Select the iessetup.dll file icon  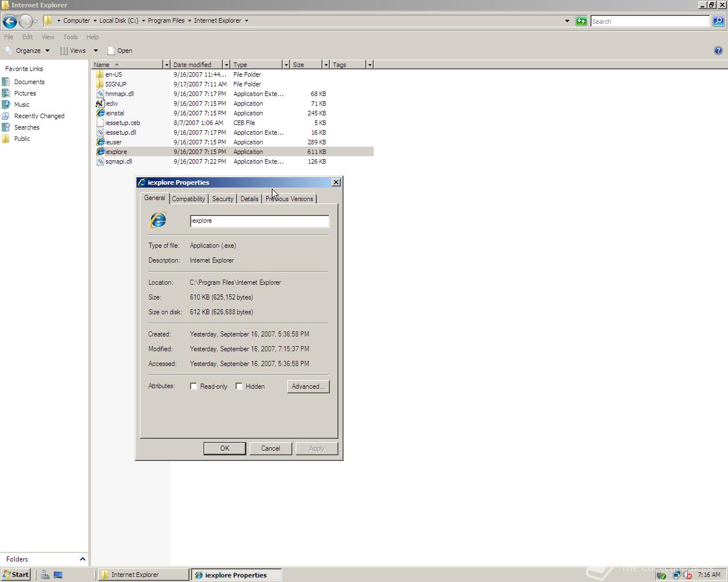pos(100,132)
